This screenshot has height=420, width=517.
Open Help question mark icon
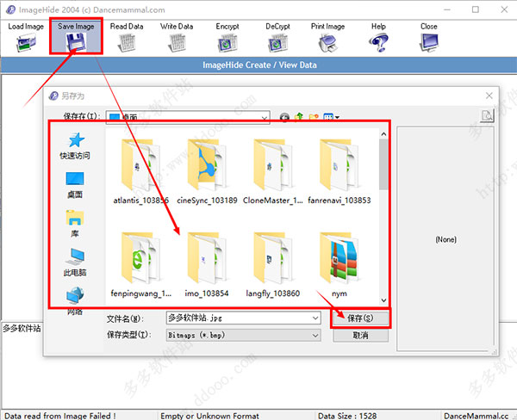(378, 43)
